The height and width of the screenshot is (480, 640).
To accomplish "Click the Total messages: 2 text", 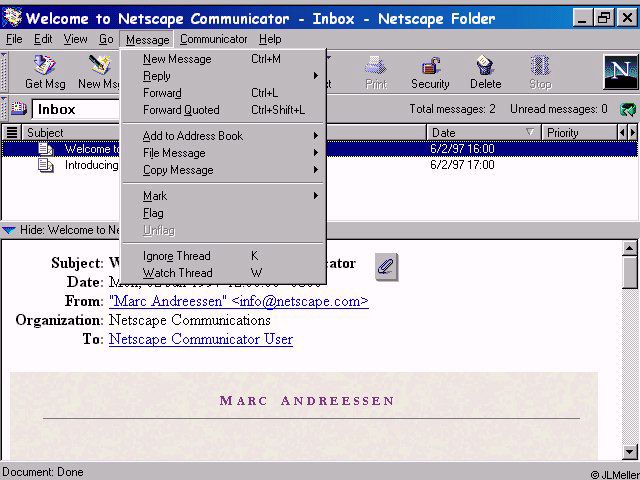I will (452, 109).
